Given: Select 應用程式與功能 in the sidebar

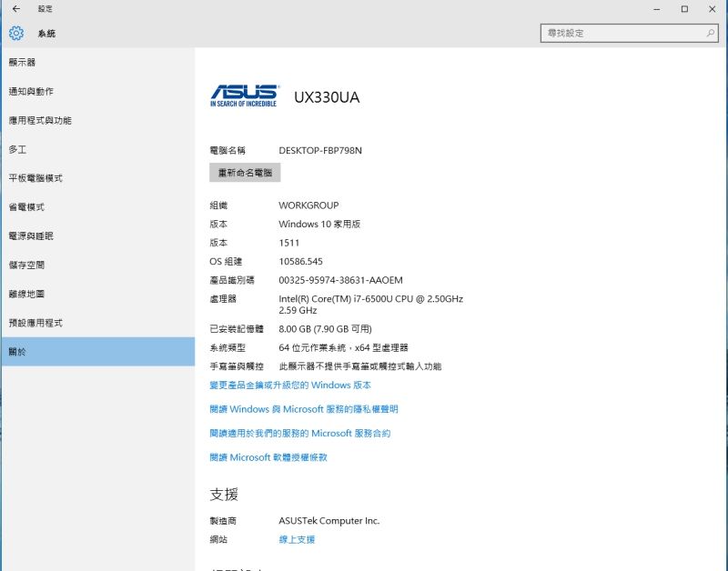Looking at the screenshot, I should [97, 120].
